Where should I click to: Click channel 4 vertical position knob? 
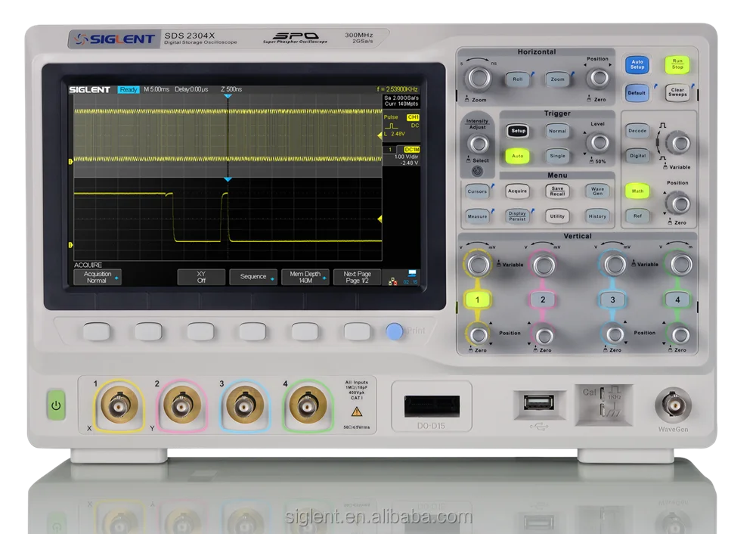click(680, 334)
